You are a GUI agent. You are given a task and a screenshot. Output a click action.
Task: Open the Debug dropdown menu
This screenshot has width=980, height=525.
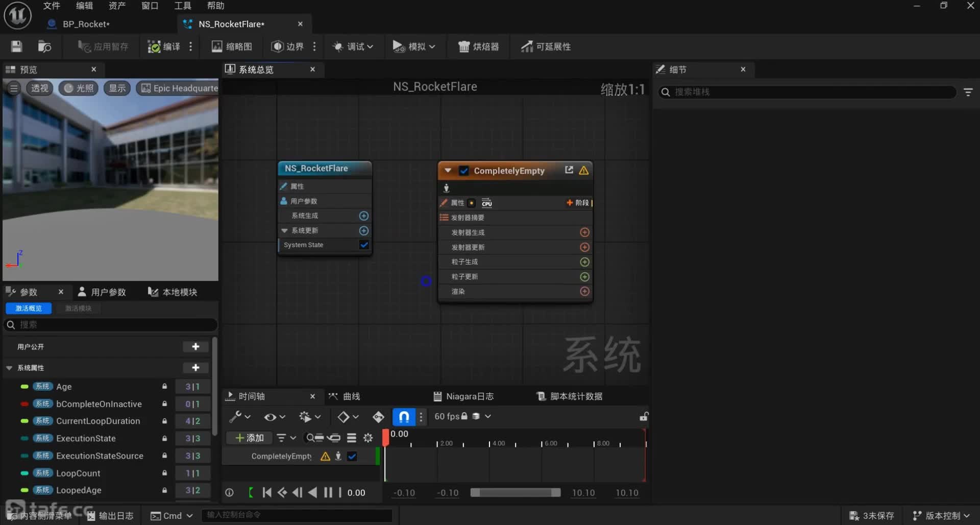pos(353,46)
